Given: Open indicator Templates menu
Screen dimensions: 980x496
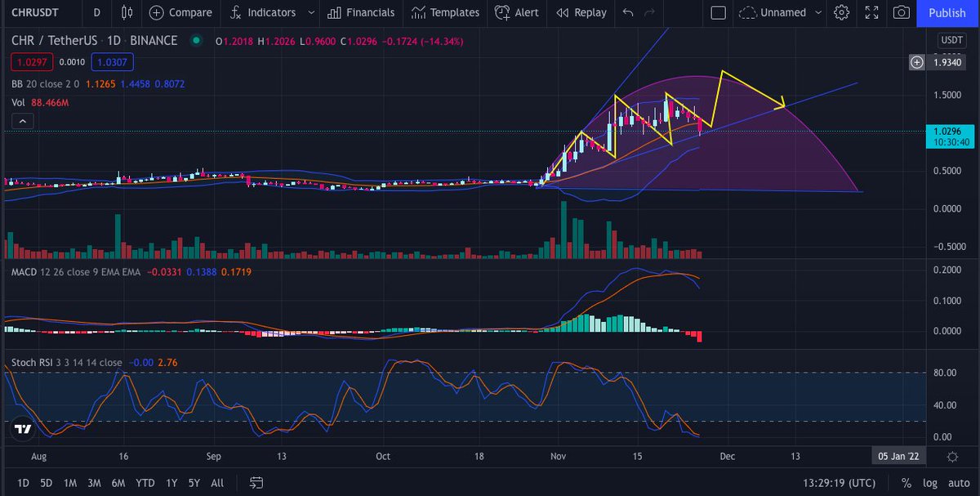Looking at the screenshot, I should pyautogui.click(x=445, y=12).
